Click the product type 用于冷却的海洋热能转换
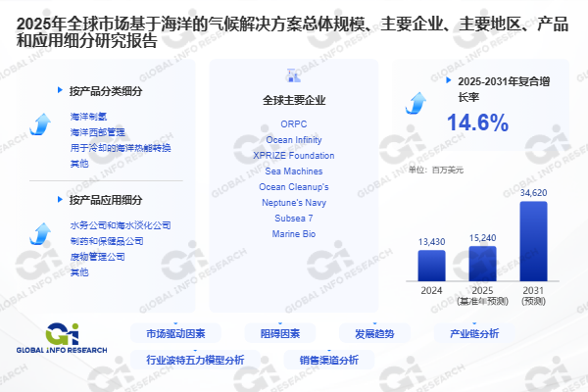Viewport: 588px width, 392px height. pyautogui.click(x=121, y=148)
